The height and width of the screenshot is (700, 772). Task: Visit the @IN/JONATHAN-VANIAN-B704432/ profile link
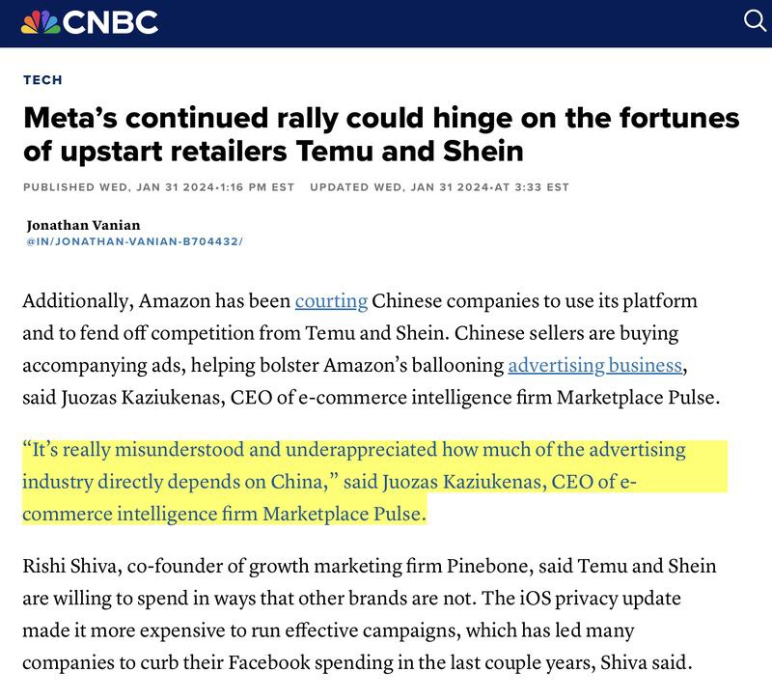[135, 240]
